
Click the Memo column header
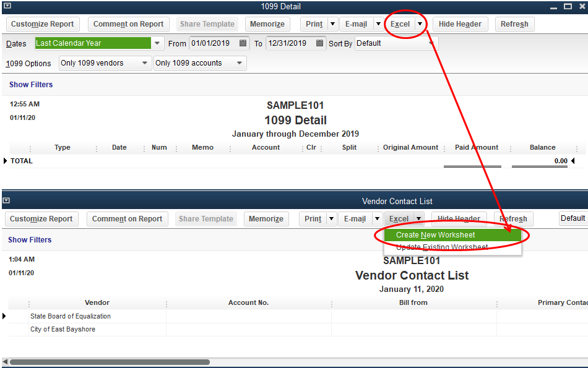pos(203,147)
